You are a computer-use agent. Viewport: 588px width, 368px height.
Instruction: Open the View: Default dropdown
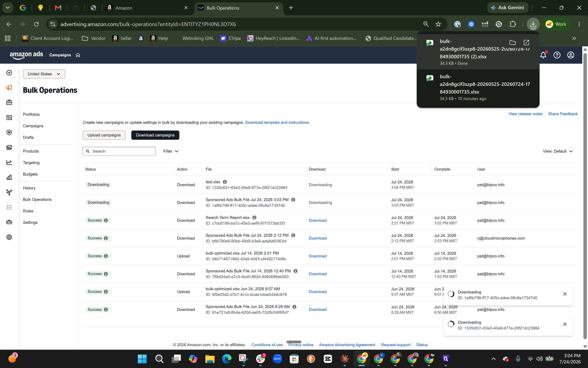point(558,151)
